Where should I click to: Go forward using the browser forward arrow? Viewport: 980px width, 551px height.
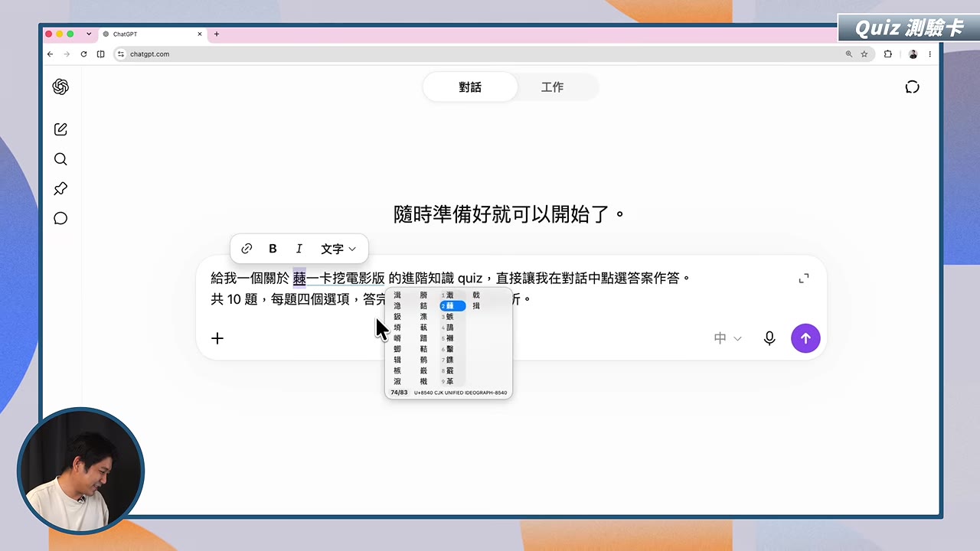point(67,54)
